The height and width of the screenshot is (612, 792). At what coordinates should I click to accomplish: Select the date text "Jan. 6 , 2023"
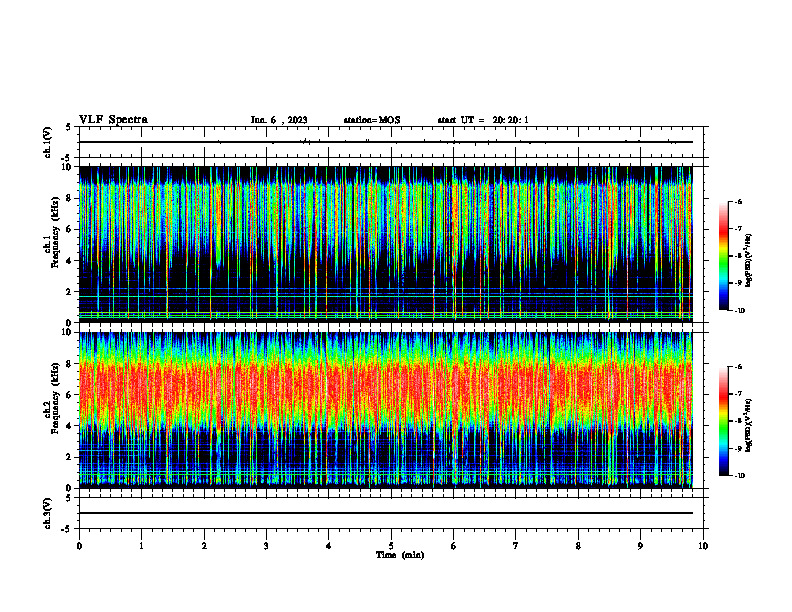[x=279, y=120]
